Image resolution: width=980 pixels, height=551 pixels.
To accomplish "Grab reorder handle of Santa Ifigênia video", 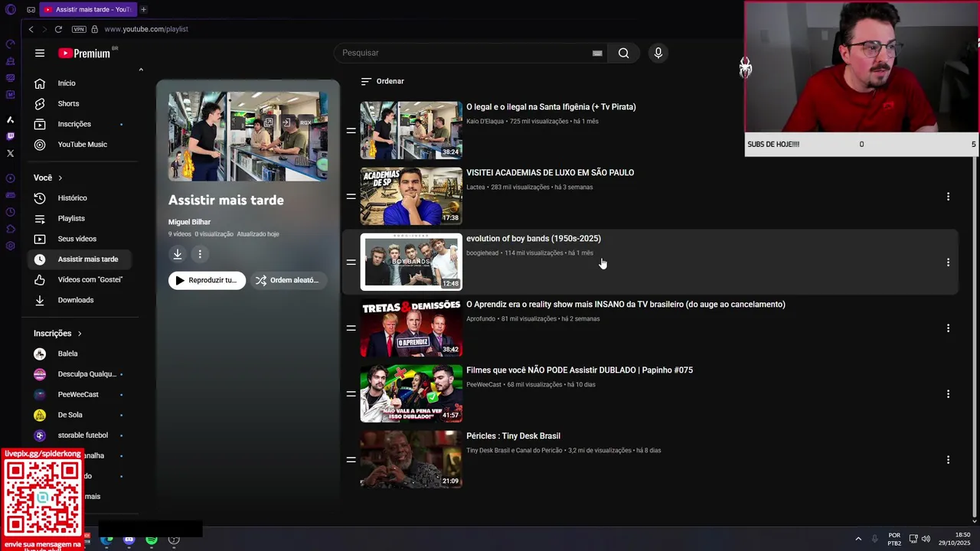I will (351, 131).
